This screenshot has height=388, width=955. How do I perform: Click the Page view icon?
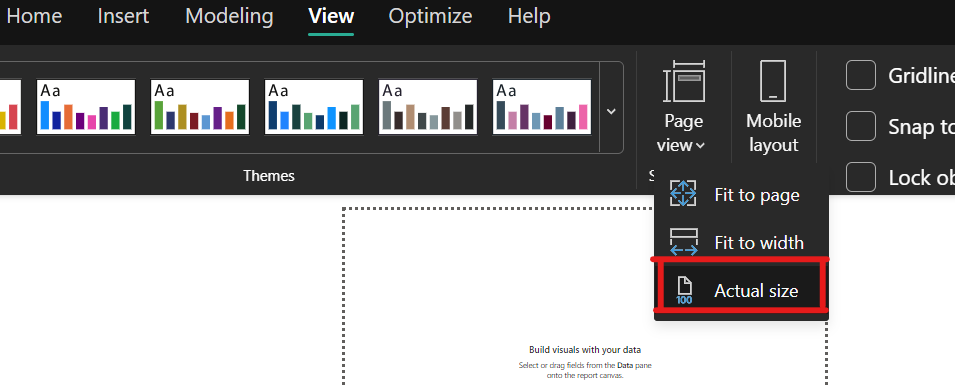coord(684,80)
